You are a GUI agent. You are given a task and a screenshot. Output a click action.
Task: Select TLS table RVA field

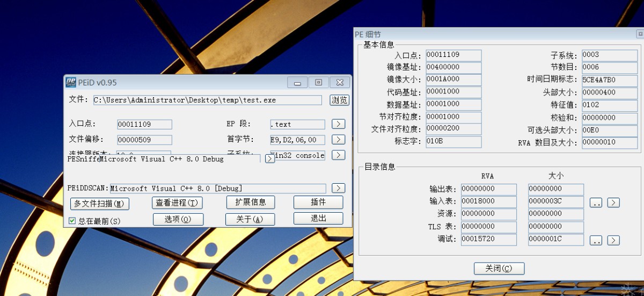tap(489, 227)
